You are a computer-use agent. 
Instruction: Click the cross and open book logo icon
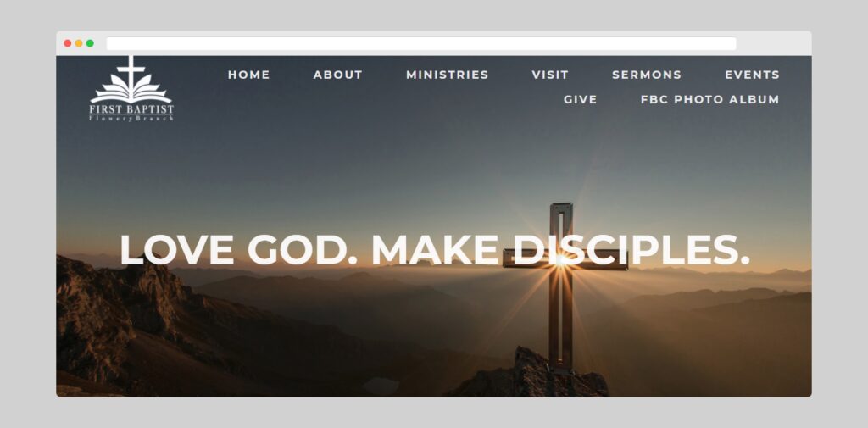click(x=131, y=79)
